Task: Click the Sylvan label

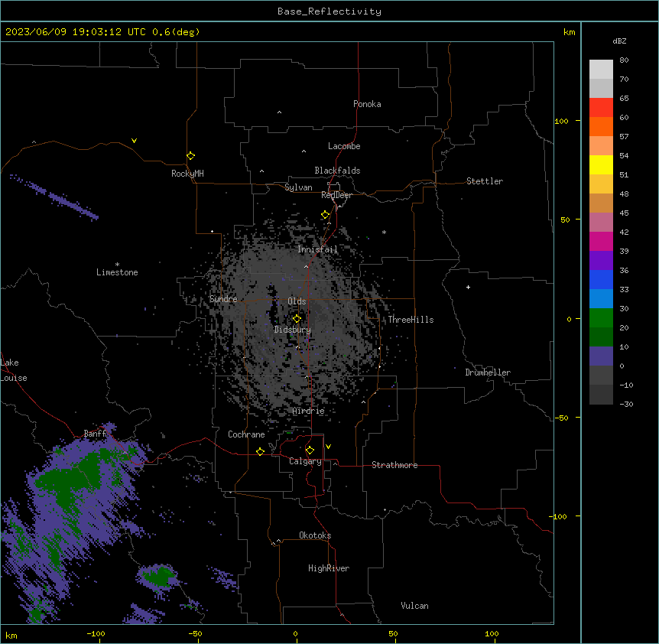Action: (x=298, y=187)
